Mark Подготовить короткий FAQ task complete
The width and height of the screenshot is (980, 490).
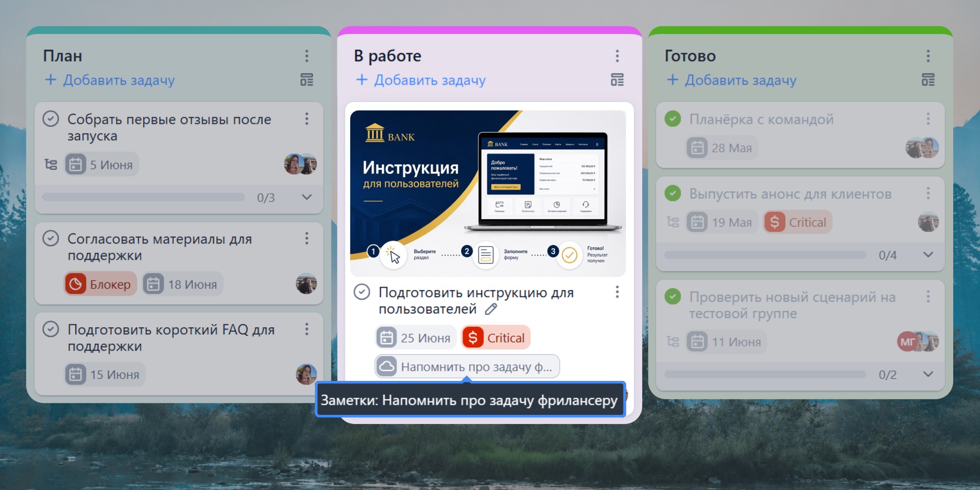click(x=51, y=329)
